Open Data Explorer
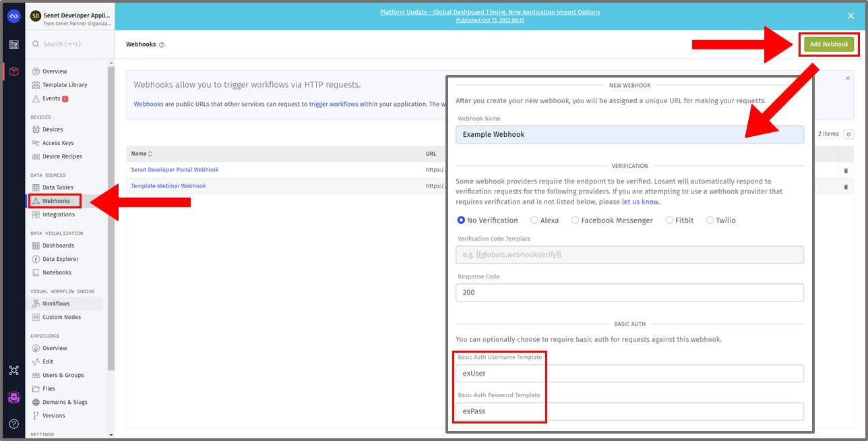 [x=60, y=259]
